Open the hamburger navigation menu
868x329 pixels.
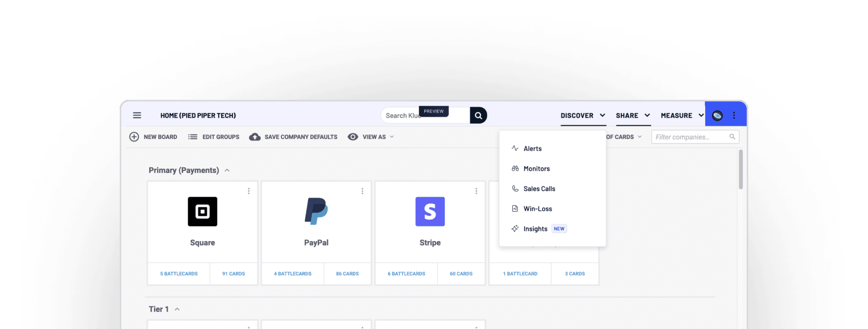click(137, 115)
